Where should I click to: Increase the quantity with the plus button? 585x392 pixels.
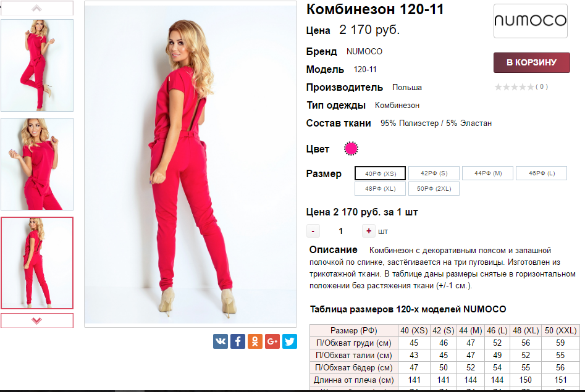369,231
